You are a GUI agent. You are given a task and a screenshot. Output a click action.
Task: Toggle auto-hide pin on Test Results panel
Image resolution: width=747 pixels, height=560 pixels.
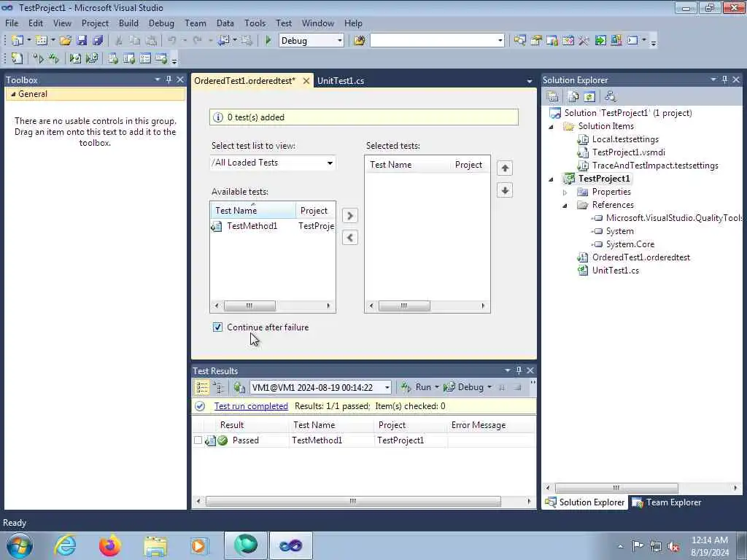coord(519,370)
